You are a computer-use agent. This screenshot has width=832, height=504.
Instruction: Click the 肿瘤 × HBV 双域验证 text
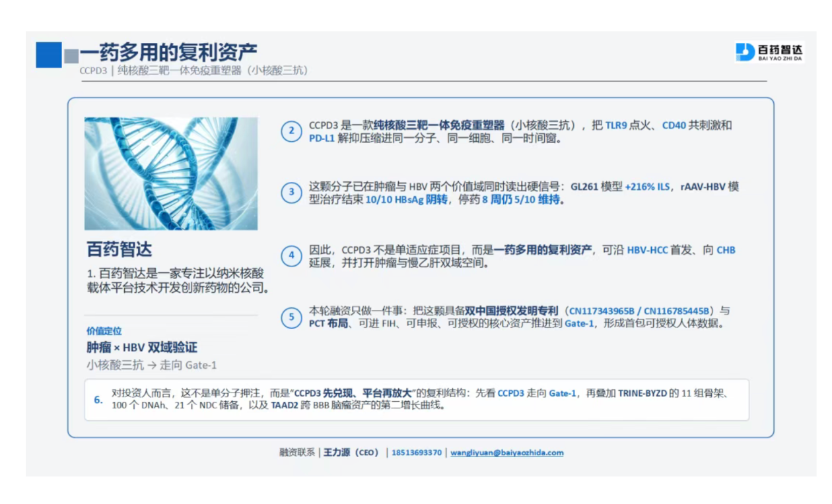[142, 348]
